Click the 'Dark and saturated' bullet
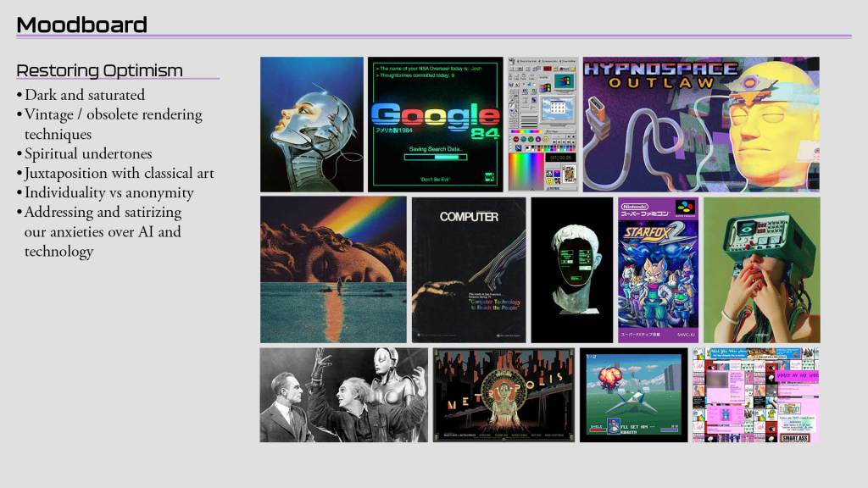 [x=84, y=95]
